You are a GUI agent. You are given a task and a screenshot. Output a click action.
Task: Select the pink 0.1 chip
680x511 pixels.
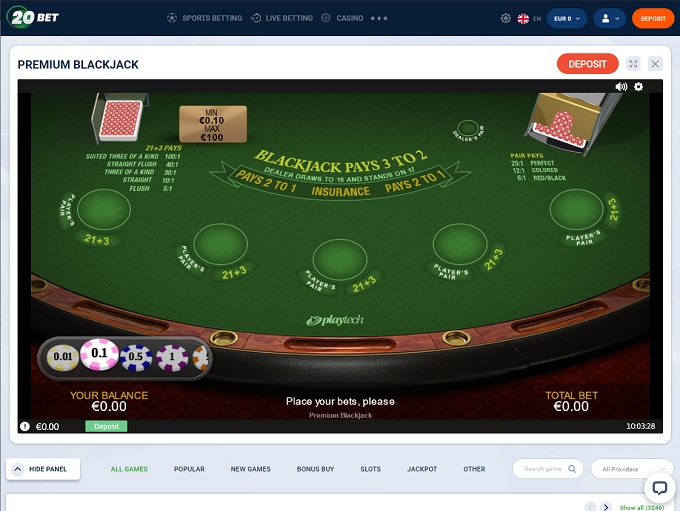[x=99, y=354]
